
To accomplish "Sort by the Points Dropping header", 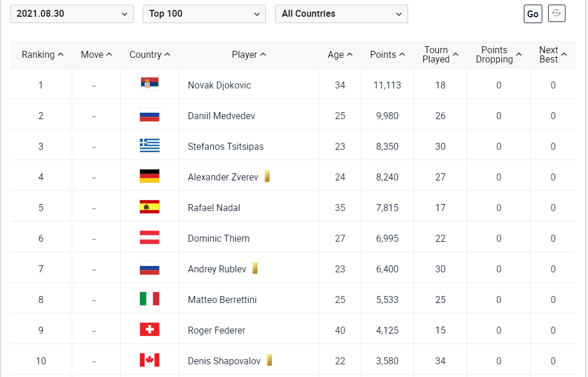I will [498, 55].
